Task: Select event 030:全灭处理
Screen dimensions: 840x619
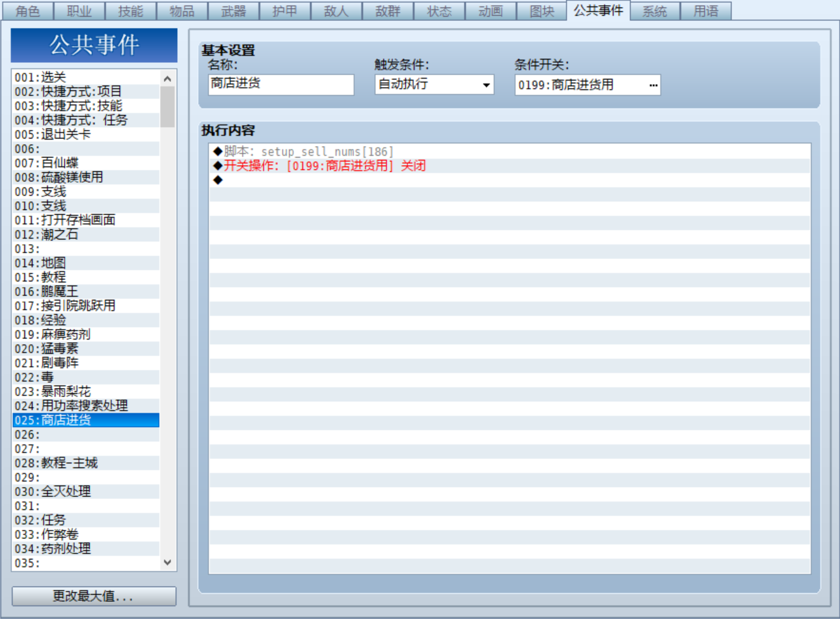Action: [86, 491]
